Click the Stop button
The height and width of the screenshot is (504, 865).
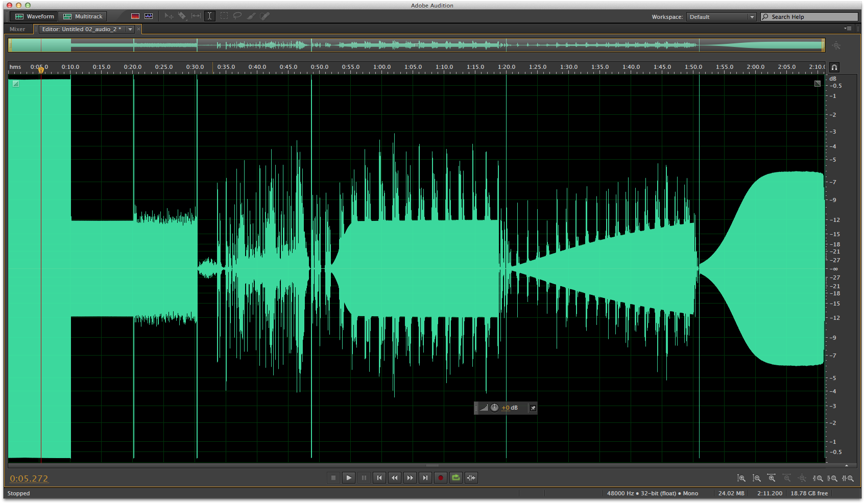(x=333, y=478)
